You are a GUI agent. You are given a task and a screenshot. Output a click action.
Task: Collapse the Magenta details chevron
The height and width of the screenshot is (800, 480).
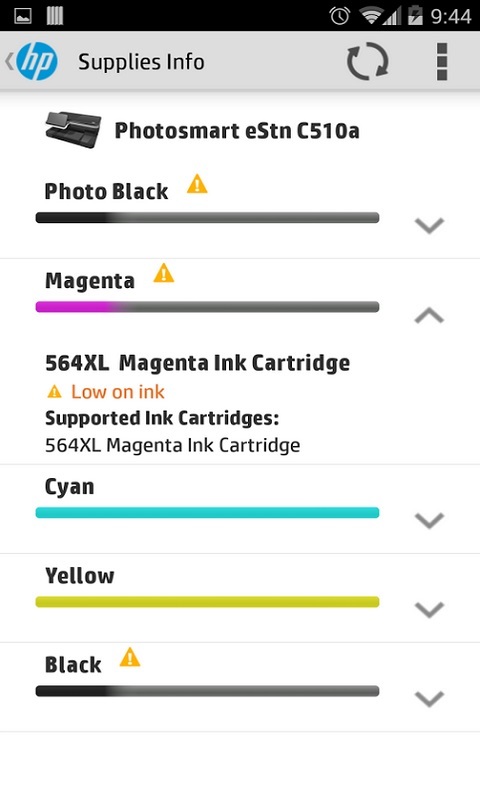click(430, 315)
